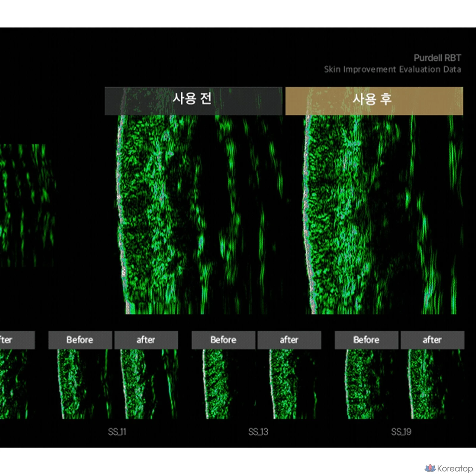Open the large 사용 후 skin scan image
This screenshot has height=476, width=476.
[383, 214]
